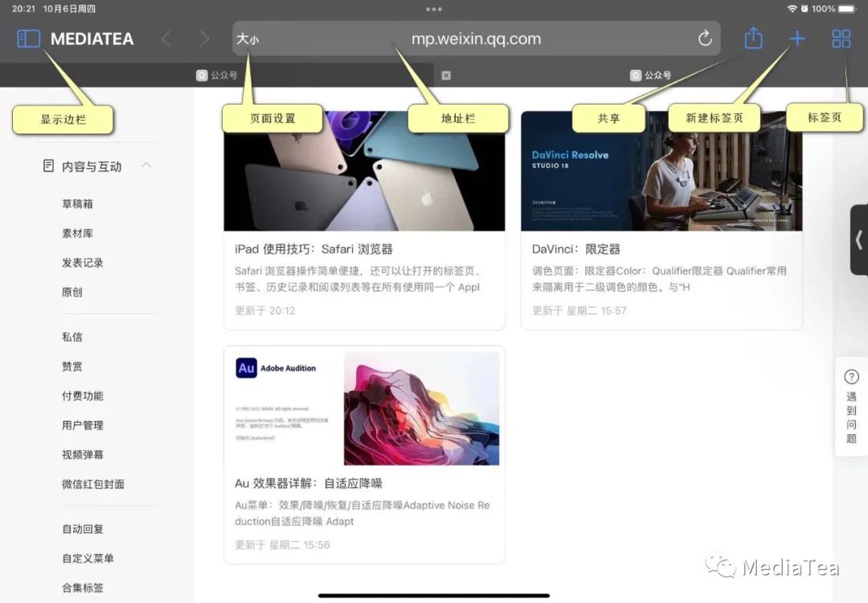Open 原创 in the sidebar
Image resolution: width=868 pixels, height=603 pixels.
point(72,292)
